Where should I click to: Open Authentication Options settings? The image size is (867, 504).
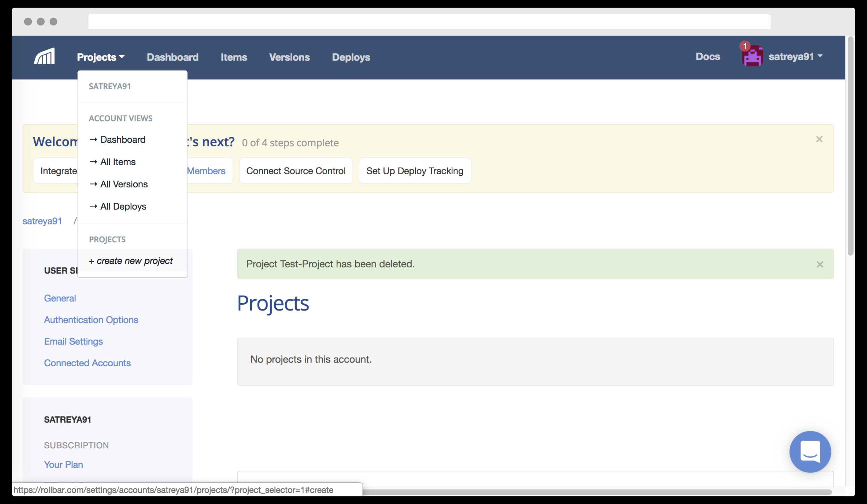91,320
